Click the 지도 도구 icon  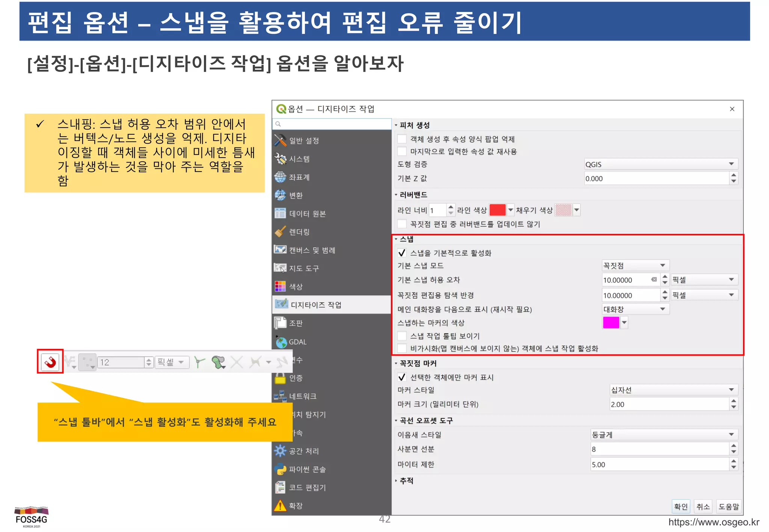(x=280, y=268)
